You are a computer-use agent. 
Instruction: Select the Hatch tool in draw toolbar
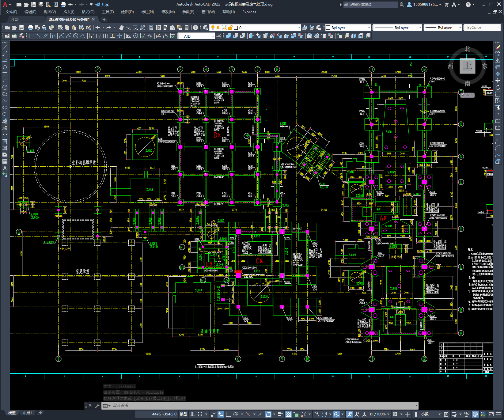coord(5,141)
